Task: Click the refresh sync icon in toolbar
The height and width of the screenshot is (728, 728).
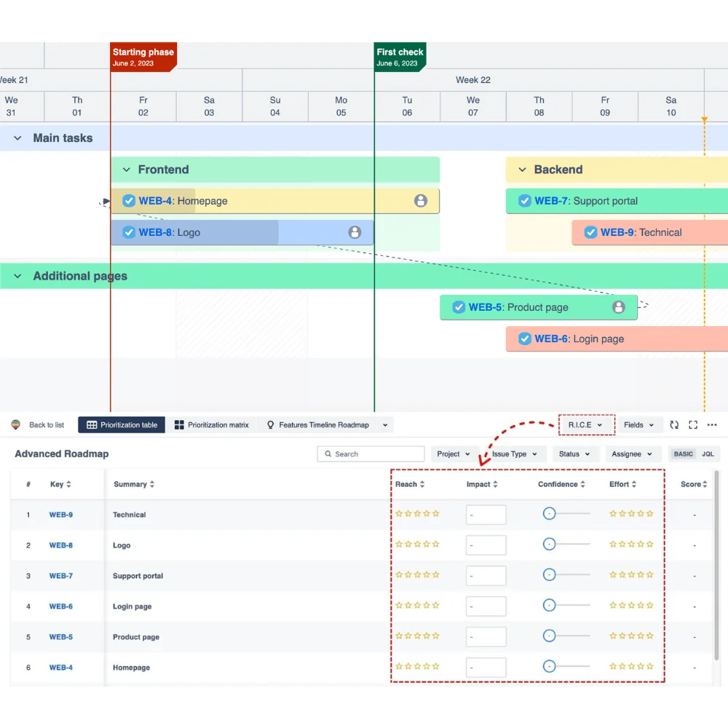Action: pyautogui.click(x=674, y=424)
